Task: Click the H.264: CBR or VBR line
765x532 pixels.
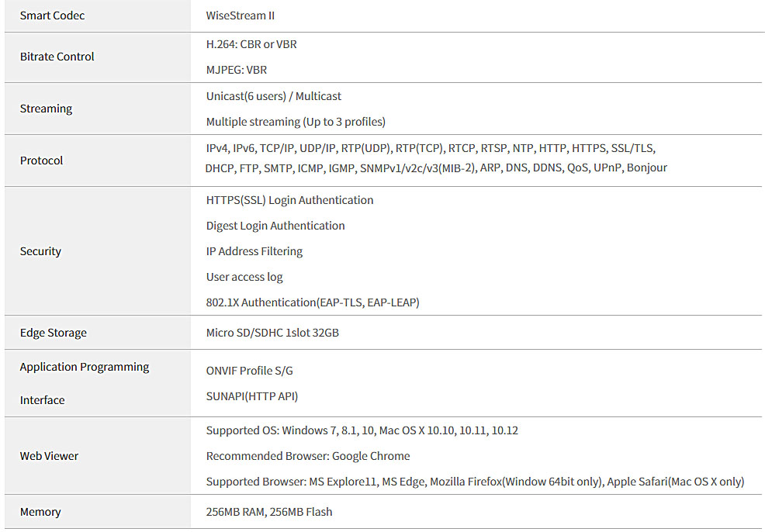Action: click(x=251, y=44)
